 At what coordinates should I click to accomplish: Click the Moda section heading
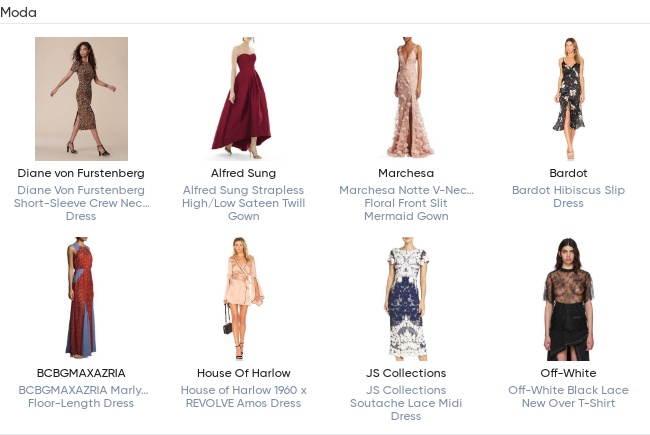(x=18, y=12)
